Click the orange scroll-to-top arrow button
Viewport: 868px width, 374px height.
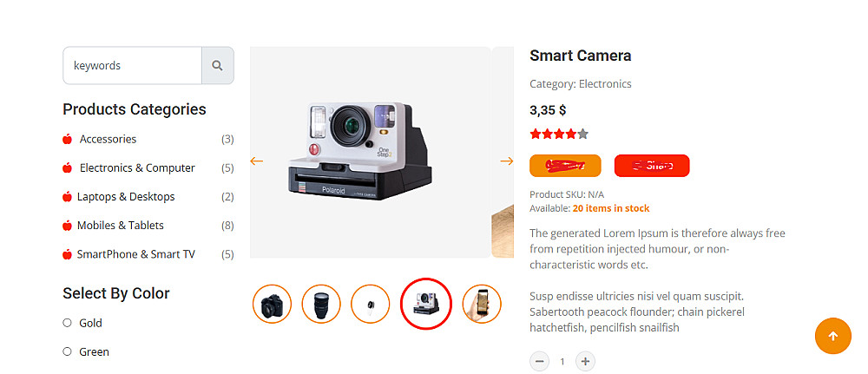(x=833, y=336)
